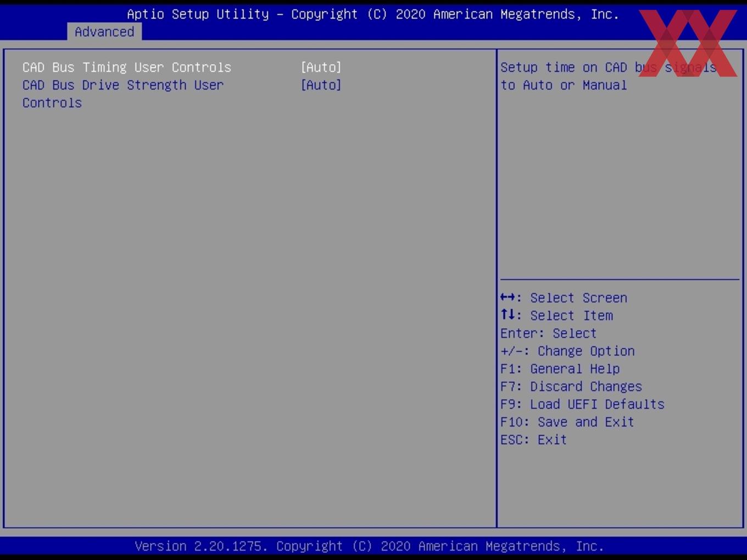
Task: Click the 'F7: Discard Changes' hint
Action: pyautogui.click(x=571, y=387)
